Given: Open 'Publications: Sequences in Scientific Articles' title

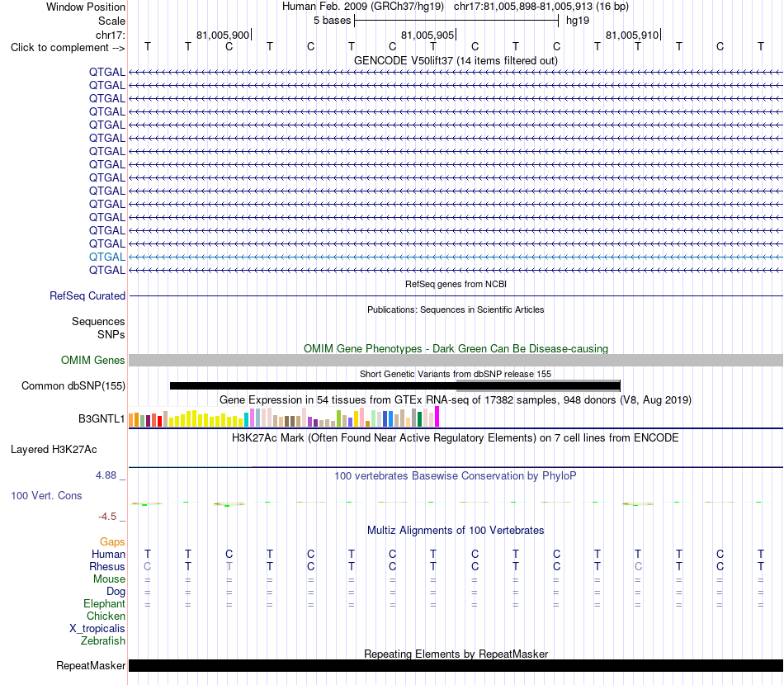Looking at the screenshot, I should 456,309.
